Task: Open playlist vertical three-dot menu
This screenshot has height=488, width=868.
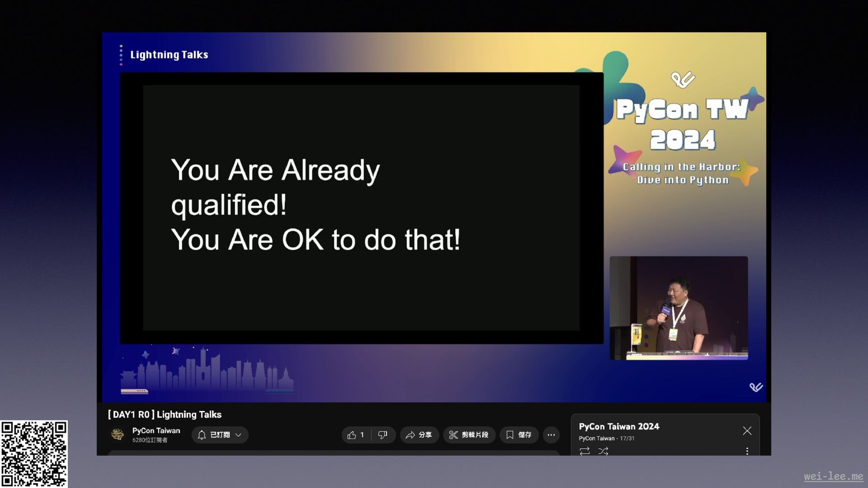Action: (x=747, y=451)
